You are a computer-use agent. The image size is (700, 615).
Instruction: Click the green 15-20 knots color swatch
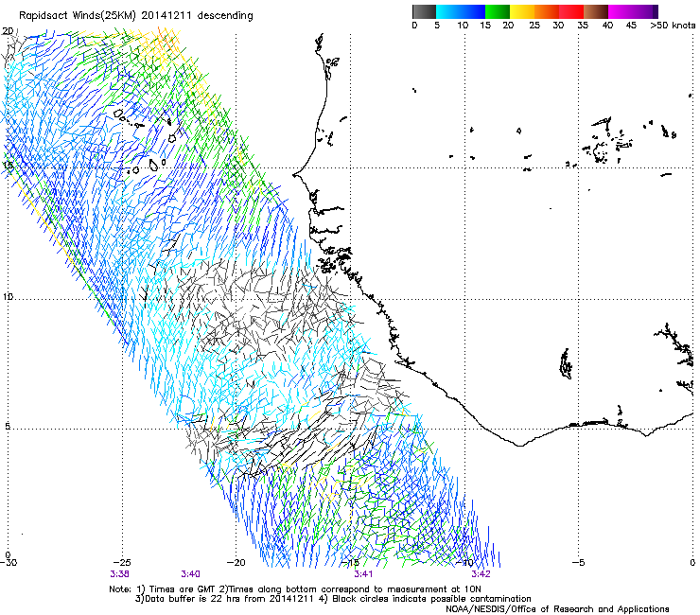(498, 11)
